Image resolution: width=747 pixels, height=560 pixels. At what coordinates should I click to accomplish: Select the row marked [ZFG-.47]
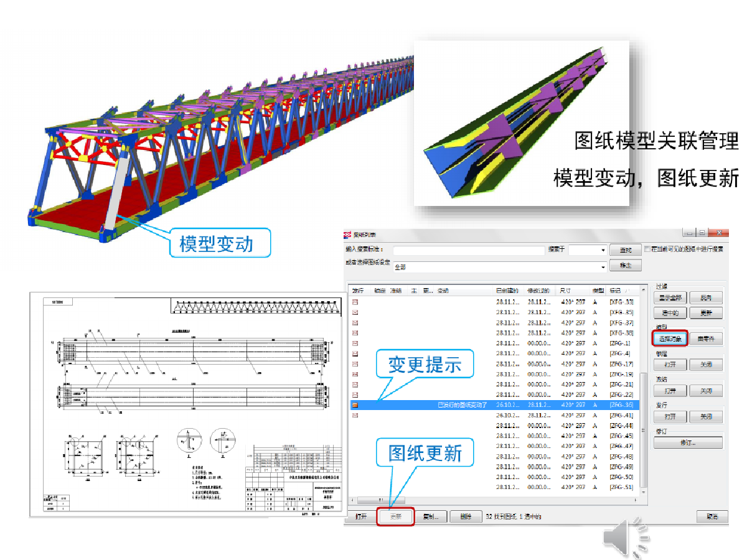coord(493,446)
